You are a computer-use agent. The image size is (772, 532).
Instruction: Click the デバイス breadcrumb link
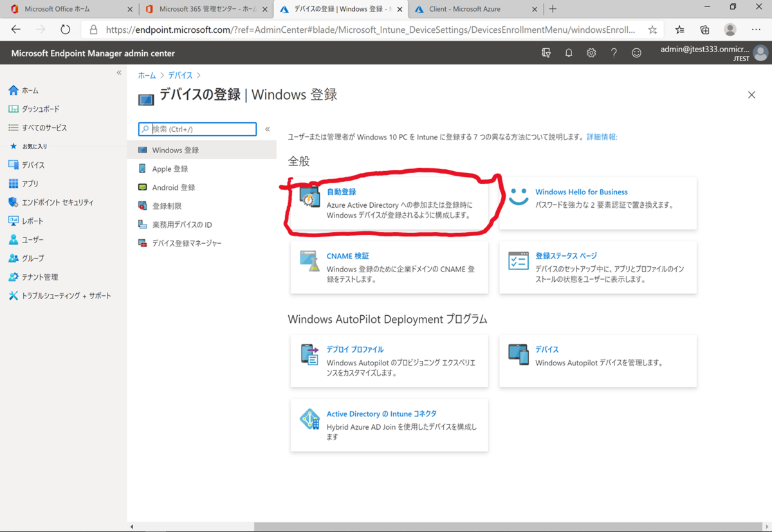pos(180,76)
